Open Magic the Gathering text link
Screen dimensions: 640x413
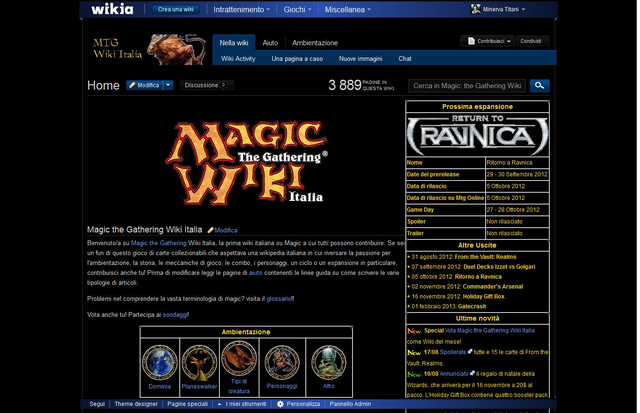(x=158, y=243)
